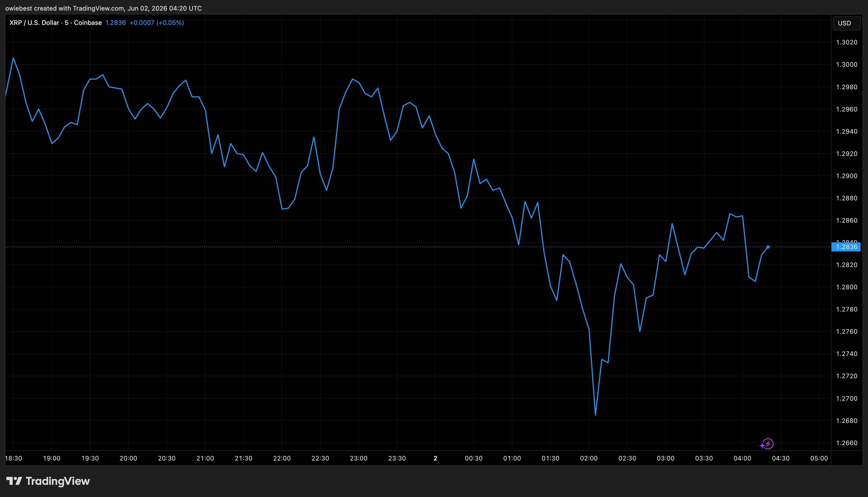Click the 04:30 time axis label
This screenshot has width=868, height=497.
coord(781,458)
